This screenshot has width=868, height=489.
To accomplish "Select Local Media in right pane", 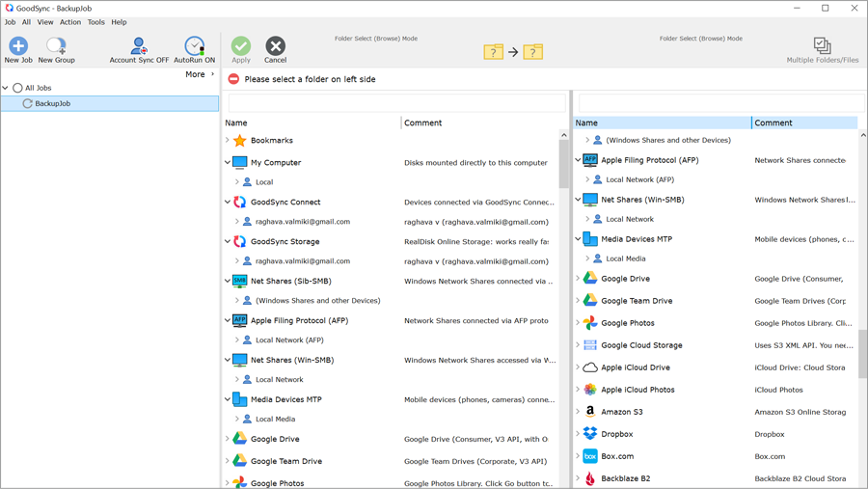I will click(x=626, y=258).
